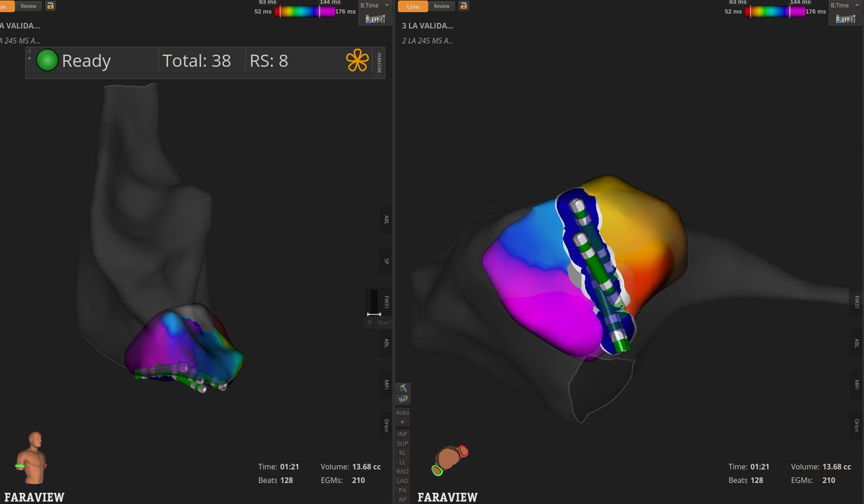
Task: Open the upper ABL side tab in left view
Action: coord(386,220)
